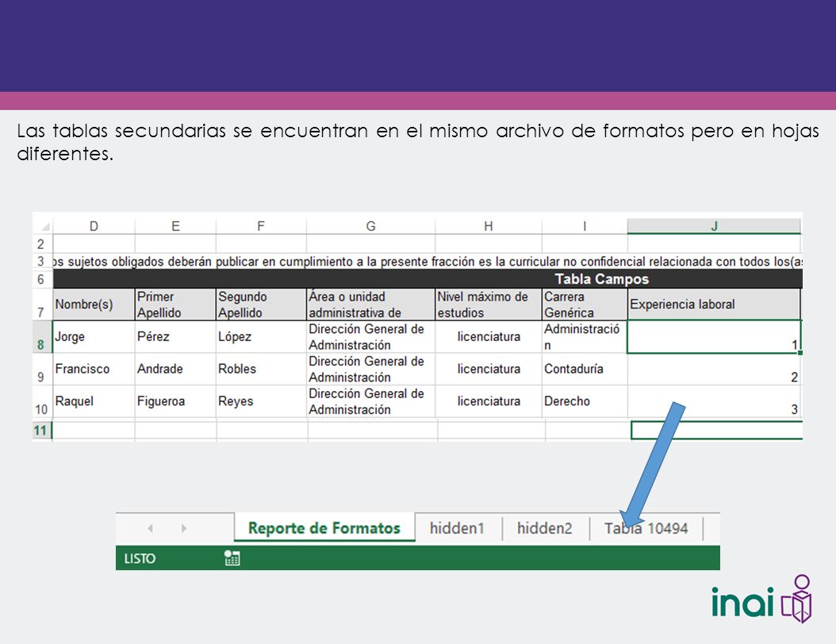This screenshot has width=836, height=644.
Task: Click the LISTO status indicator
Action: click(140, 558)
